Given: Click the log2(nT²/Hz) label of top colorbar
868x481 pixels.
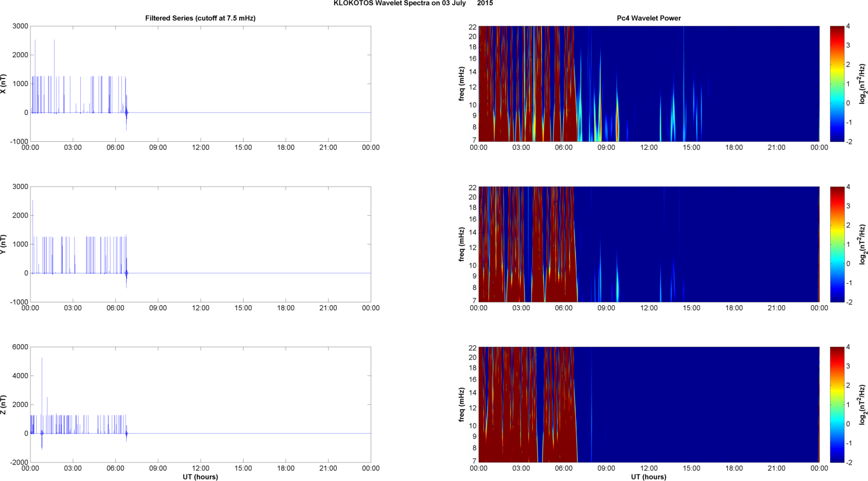Looking at the screenshot, I should [862, 84].
